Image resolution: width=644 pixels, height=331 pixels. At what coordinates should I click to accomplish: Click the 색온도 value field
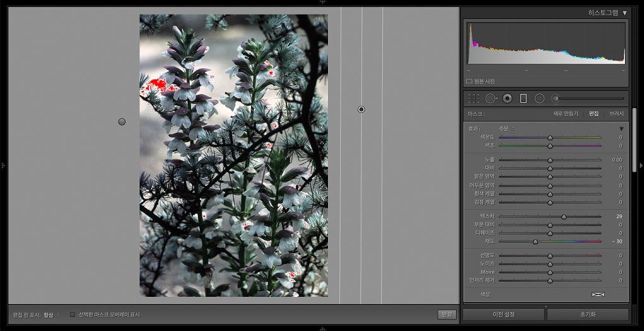[620, 137]
